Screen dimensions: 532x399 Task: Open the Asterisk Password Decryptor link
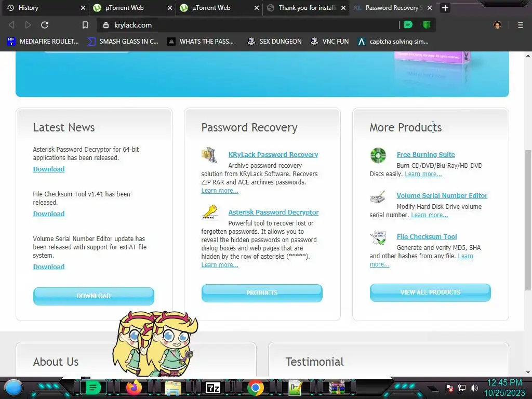pyautogui.click(x=273, y=212)
